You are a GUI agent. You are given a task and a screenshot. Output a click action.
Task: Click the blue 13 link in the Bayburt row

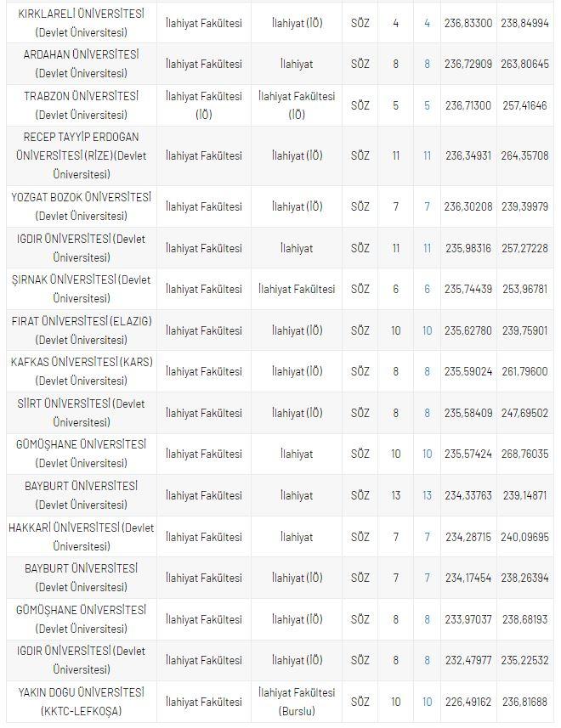pos(427,495)
